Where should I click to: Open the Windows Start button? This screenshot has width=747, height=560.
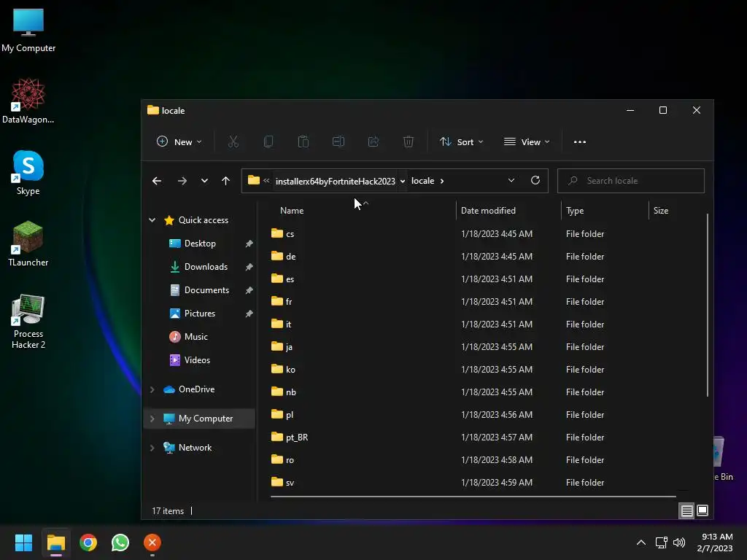click(x=23, y=542)
